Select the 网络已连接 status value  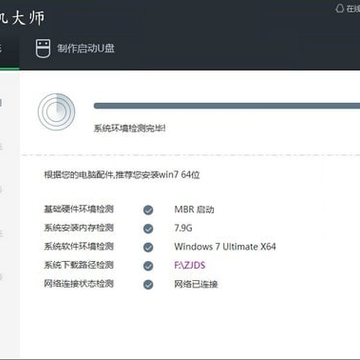click(196, 284)
